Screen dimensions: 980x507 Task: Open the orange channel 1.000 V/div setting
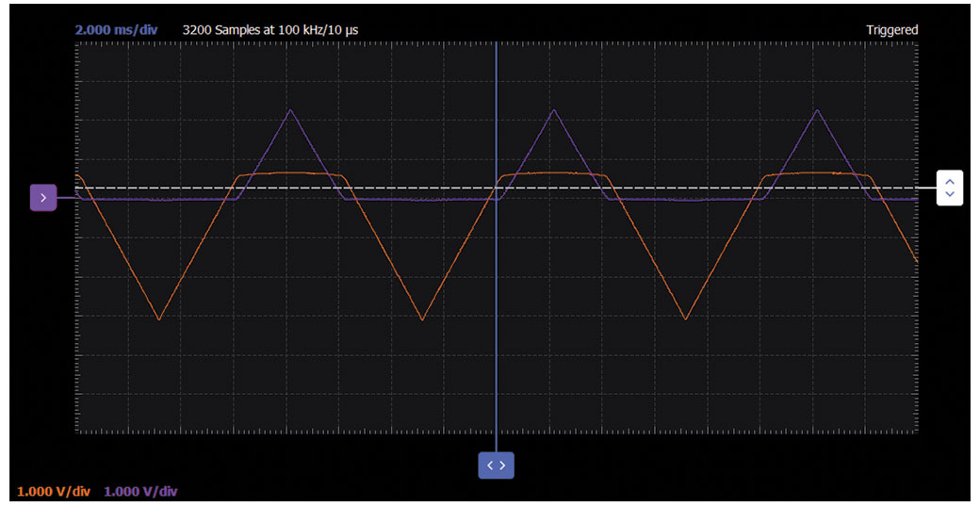[x=54, y=491]
